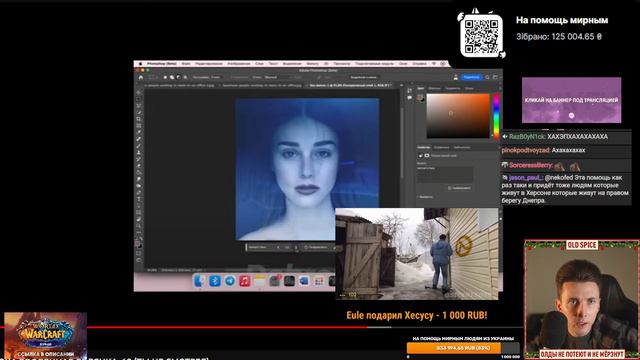Image resolution: width=640 pixels, height=360 pixels.
Task: Switch to the Коррекция panel tab
Action: click(442, 147)
